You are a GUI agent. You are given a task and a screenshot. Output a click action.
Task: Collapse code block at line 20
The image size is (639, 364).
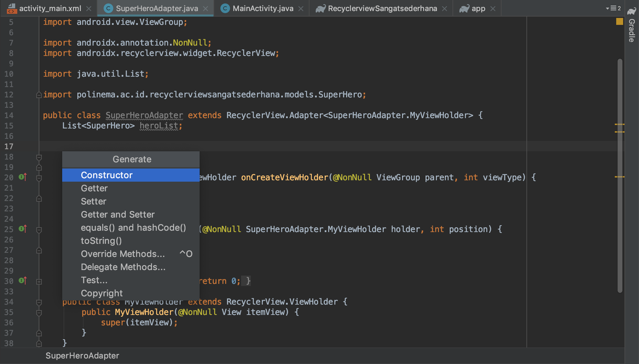pos(39,178)
